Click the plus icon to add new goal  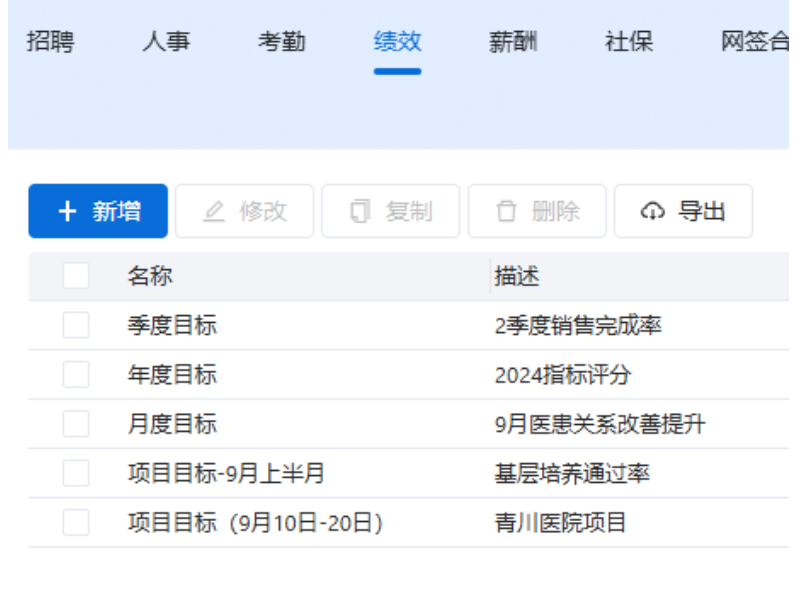click(67, 212)
